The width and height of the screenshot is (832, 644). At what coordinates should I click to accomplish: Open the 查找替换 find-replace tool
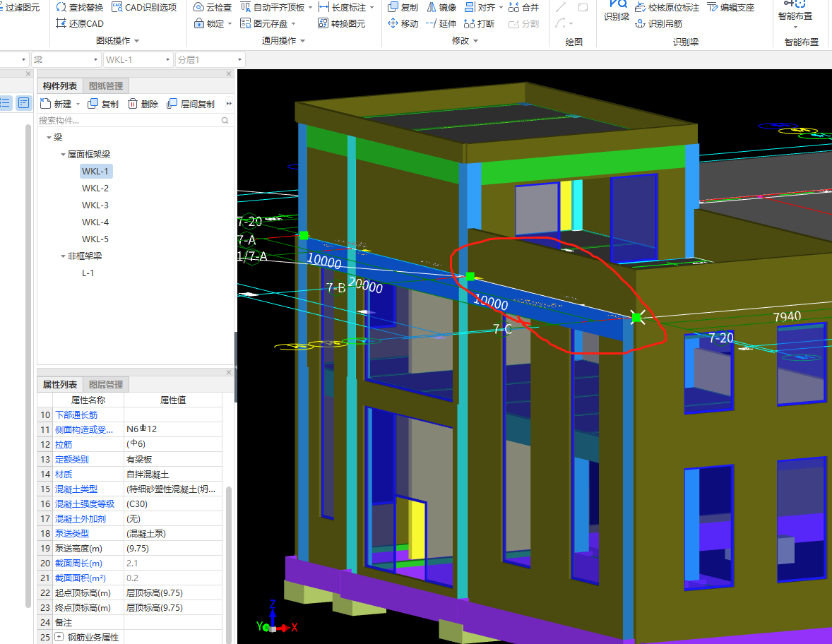coord(80,8)
